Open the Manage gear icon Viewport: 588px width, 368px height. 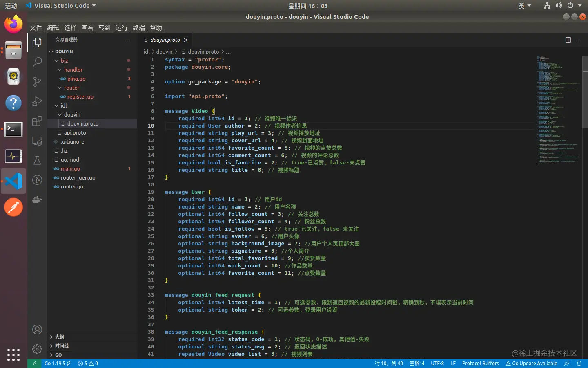37,349
